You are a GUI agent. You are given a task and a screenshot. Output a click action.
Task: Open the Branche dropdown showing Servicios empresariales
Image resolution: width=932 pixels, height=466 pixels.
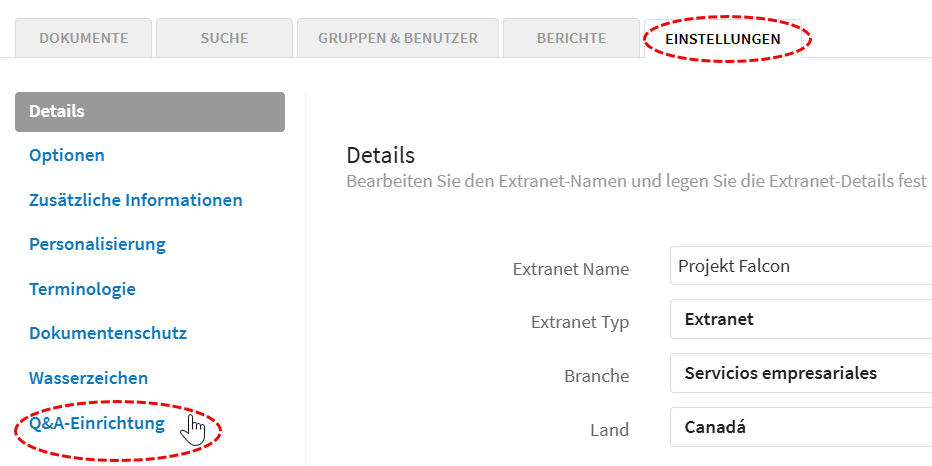click(801, 373)
